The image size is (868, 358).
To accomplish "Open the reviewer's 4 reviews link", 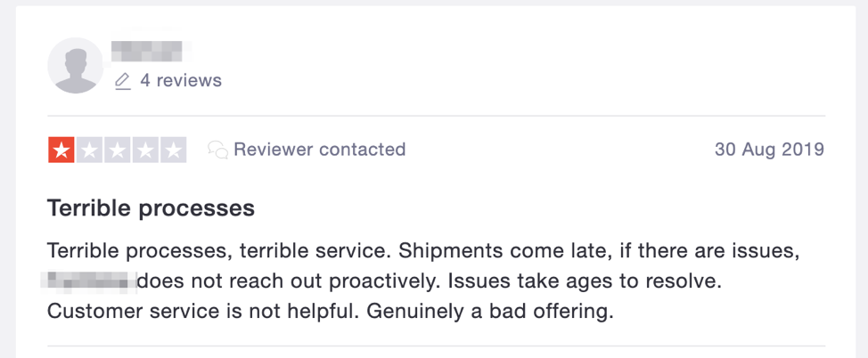I will [181, 80].
